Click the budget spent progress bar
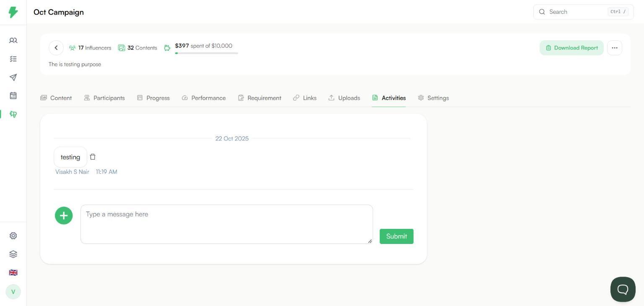The image size is (644, 306). click(207, 53)
